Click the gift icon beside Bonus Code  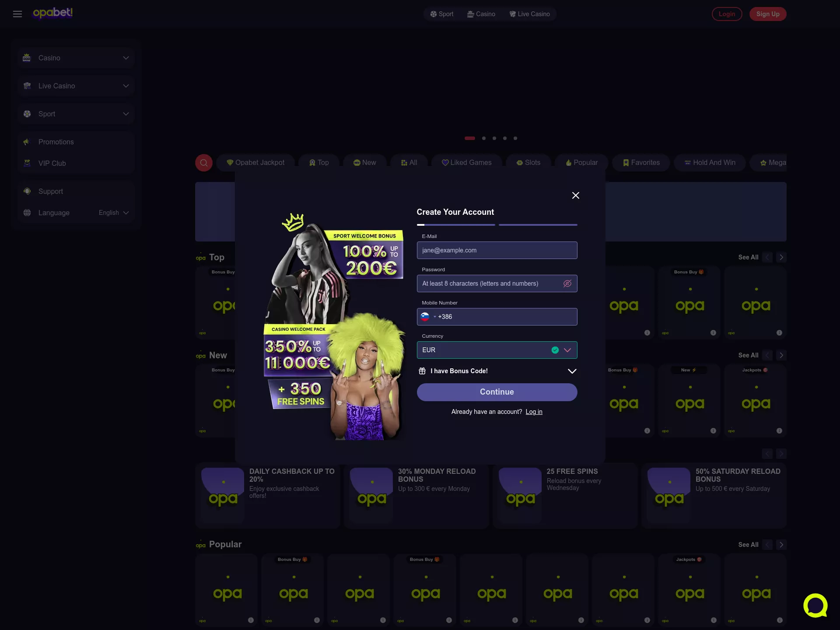coord(422,371)
